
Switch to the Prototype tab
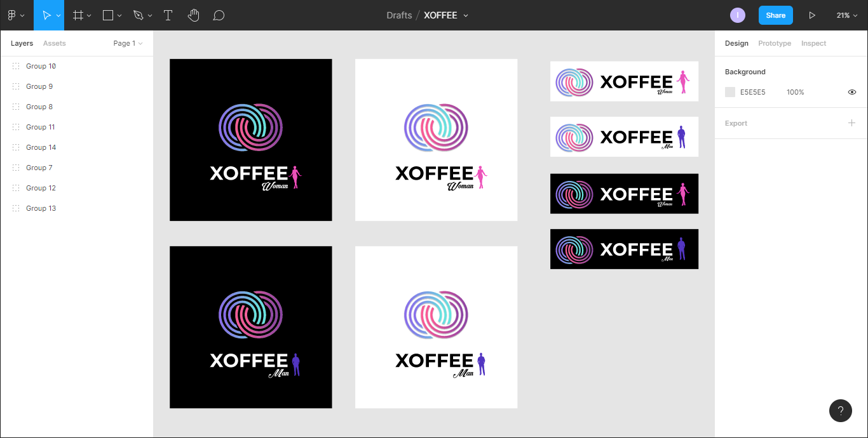tap(775, 43)
